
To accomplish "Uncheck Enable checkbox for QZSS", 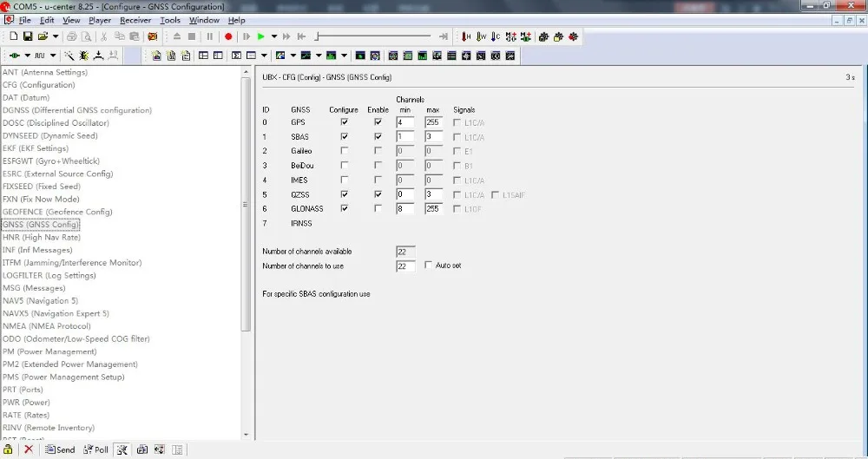I will click(378, 194).
